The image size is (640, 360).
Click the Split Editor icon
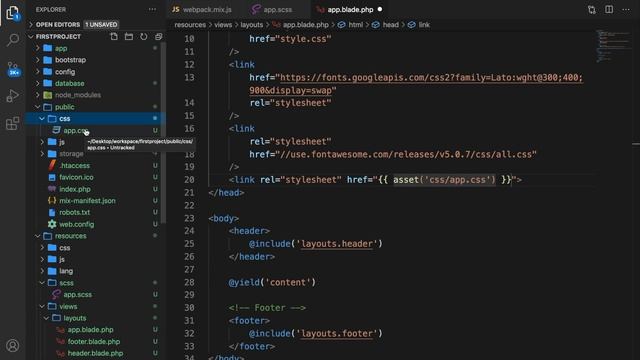(x=609, y=9)
